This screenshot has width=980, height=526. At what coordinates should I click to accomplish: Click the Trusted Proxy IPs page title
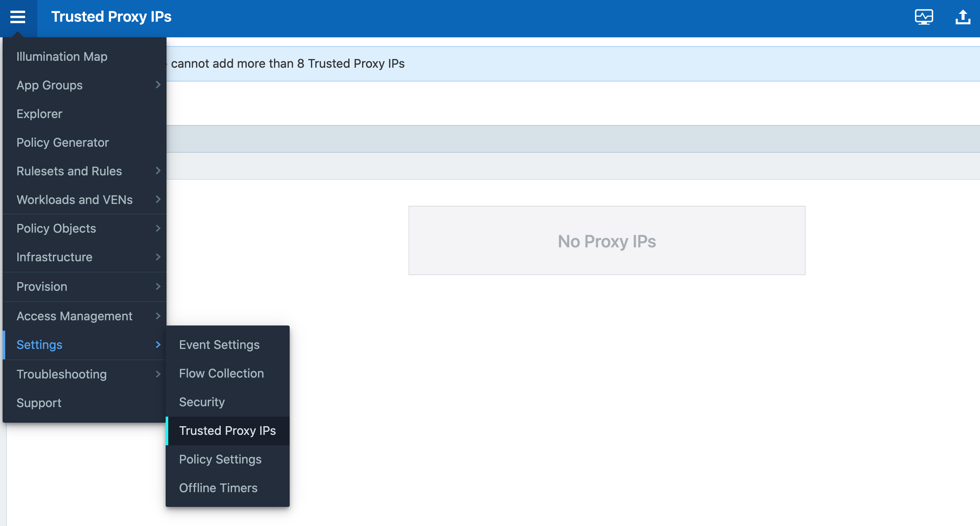[x=111, y=17]
